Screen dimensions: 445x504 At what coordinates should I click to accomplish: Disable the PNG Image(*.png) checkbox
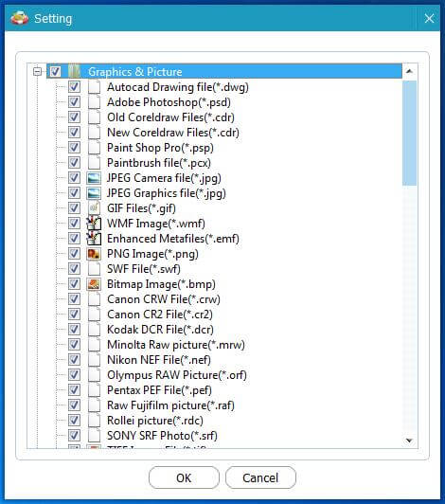(x=74, y=253)
